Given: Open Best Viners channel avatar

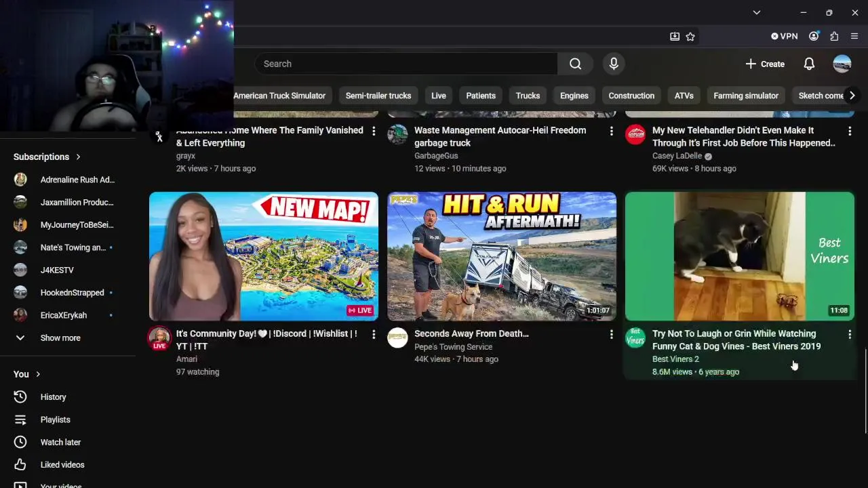Looking at the screenshot, I should pyautogui.click(x=635, y=338).
